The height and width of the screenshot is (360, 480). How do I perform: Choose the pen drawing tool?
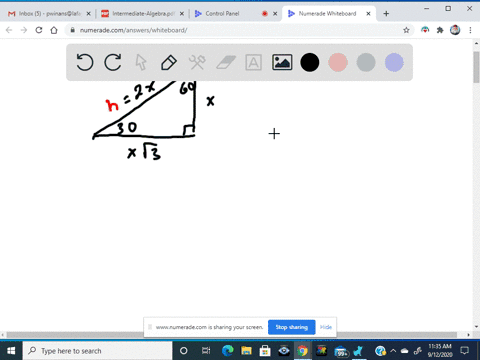coord(169,62)
